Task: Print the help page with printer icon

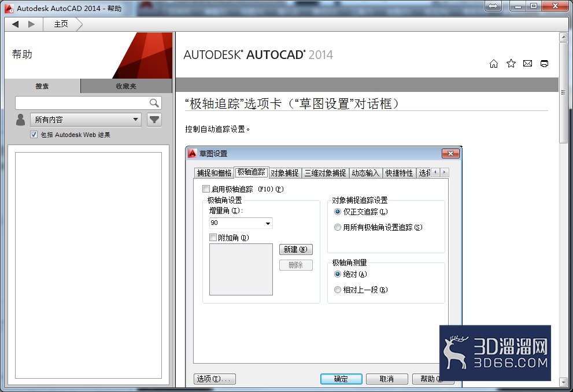Action: pyautogui.click(x=544, y=64)
